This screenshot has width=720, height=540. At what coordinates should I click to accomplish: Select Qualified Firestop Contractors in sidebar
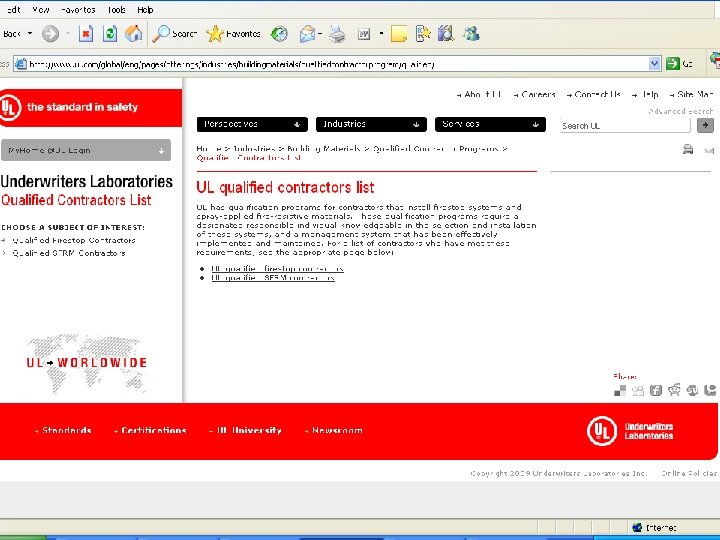(x=73, y=240)
